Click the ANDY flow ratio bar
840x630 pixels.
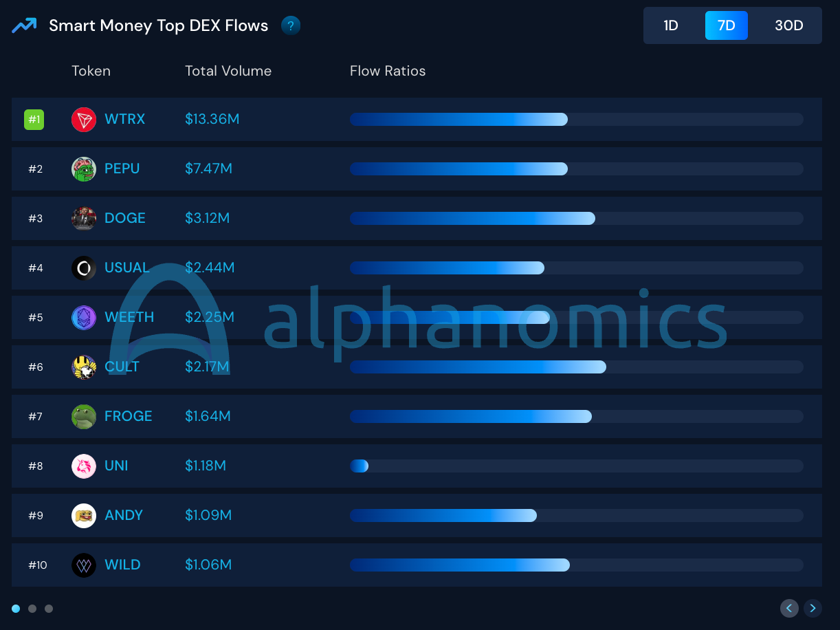point(577,516)
